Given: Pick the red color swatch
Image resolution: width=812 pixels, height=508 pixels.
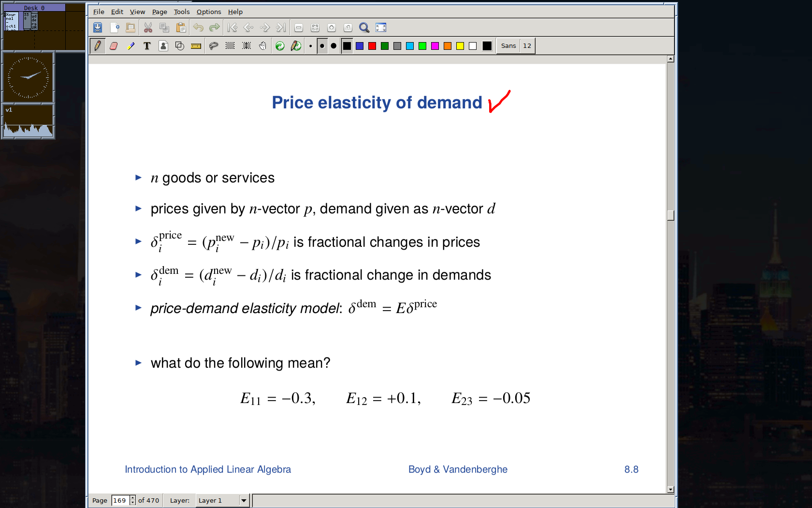Looking at the screenshot, I should click(x=372, y=46).
